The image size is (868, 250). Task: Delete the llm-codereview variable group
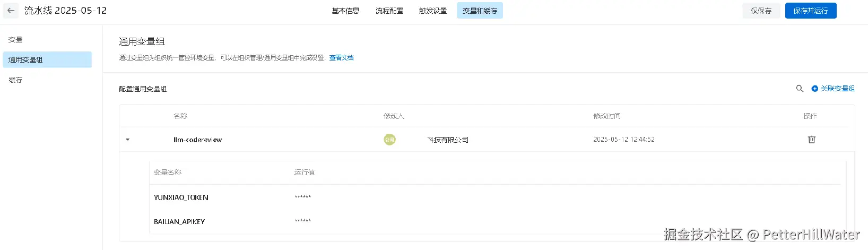(x=811, y=140)
